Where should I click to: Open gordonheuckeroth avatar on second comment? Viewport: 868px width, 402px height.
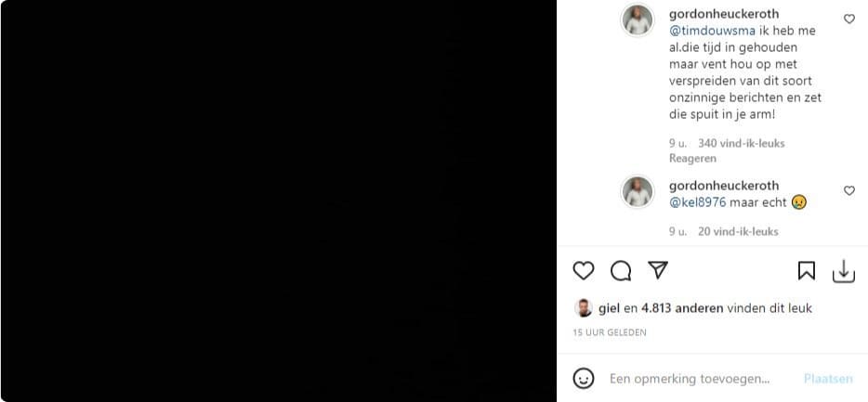(638, 192)
